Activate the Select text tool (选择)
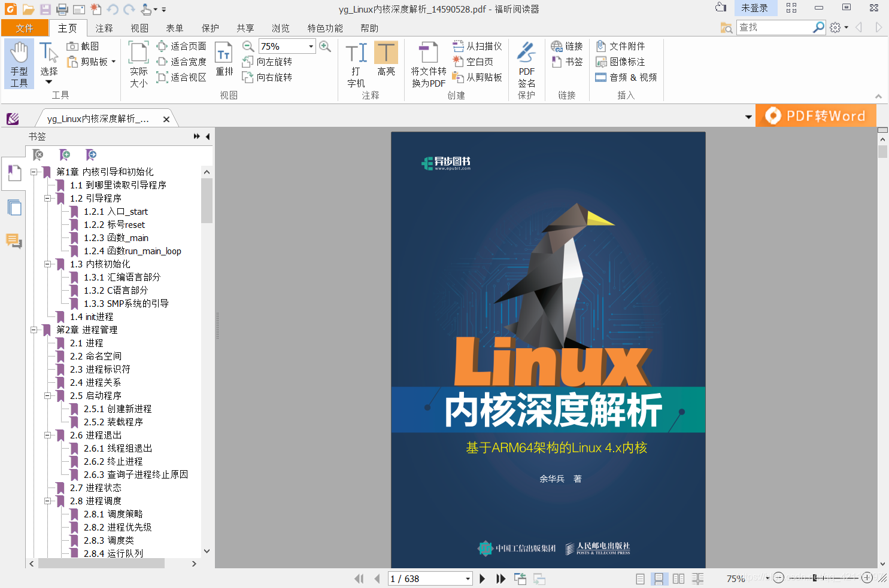 [48, 63]
